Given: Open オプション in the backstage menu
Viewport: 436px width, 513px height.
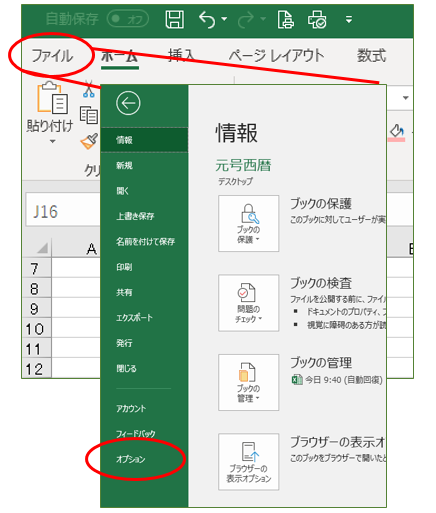Looking at the screenshot, I should [x=144, y=459].
